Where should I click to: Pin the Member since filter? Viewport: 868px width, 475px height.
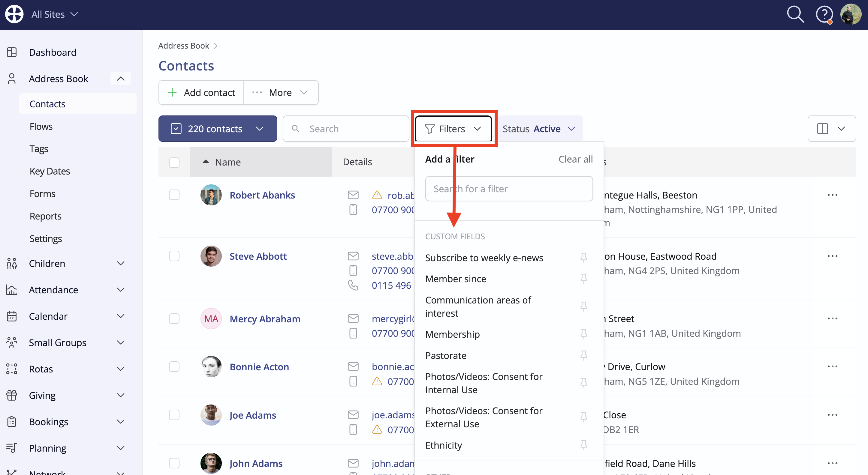pyautogui.click(x=583, y=278)
